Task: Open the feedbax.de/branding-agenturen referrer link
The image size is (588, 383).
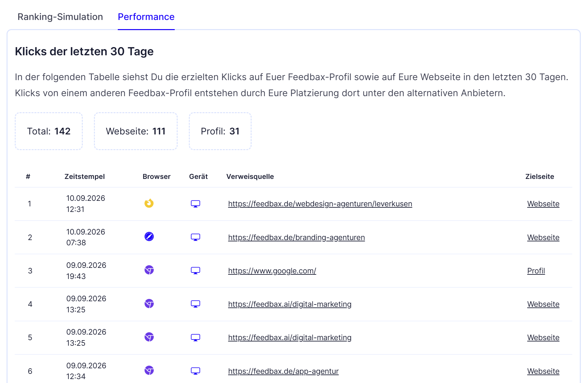Action: (x=296, y=237)
